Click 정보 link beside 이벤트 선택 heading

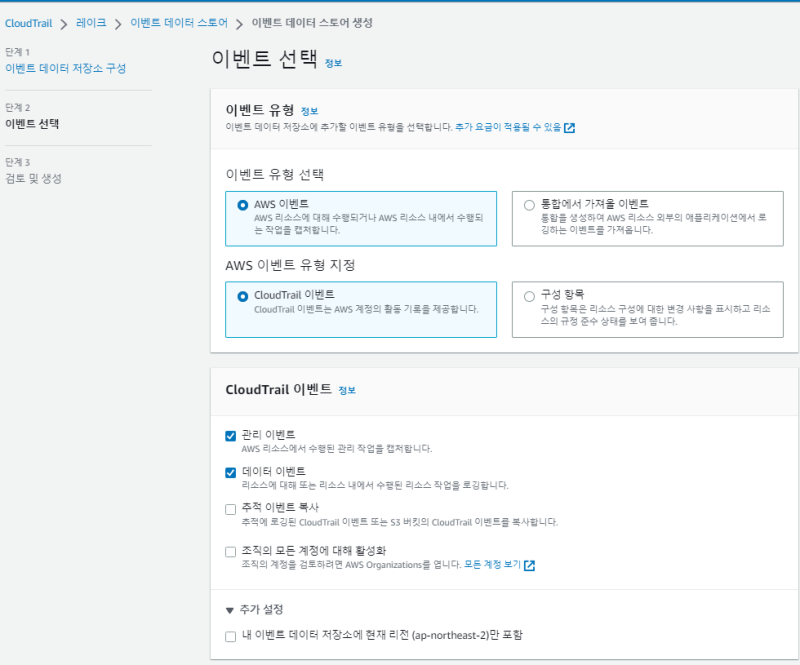[333, 62]
